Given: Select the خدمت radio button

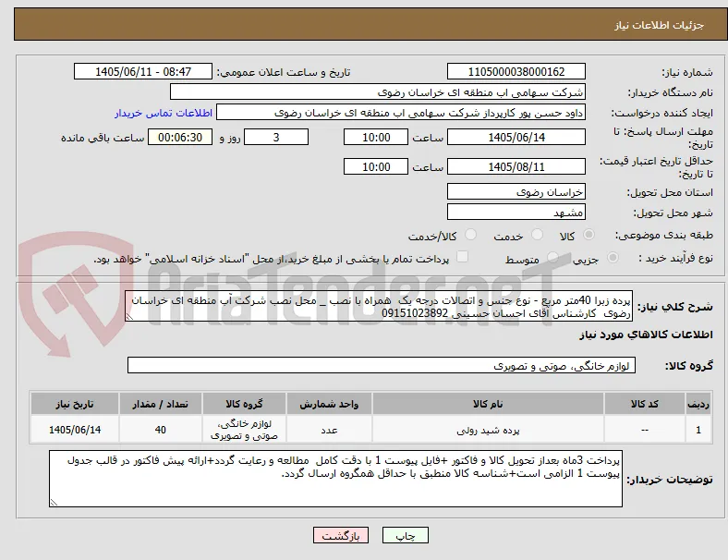Looking at the screenshot, I should (x=537, y=235).
